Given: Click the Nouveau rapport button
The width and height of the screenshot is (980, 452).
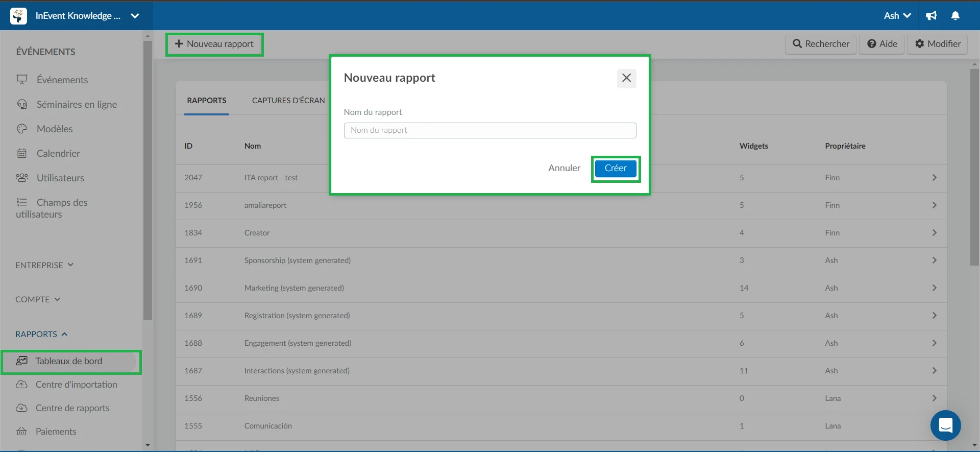Looking at the screenshot, I should (214, 44).
